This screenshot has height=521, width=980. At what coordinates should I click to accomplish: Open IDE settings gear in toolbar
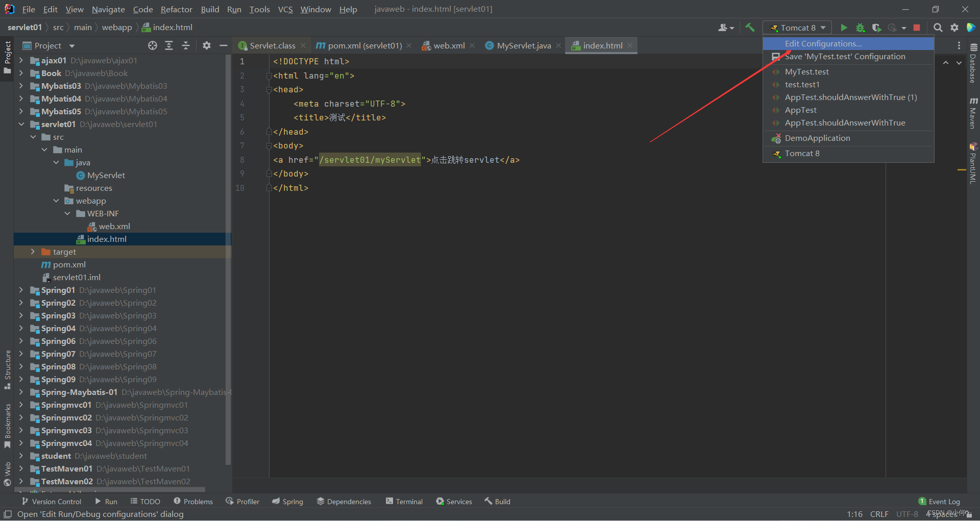pos(954,28)
